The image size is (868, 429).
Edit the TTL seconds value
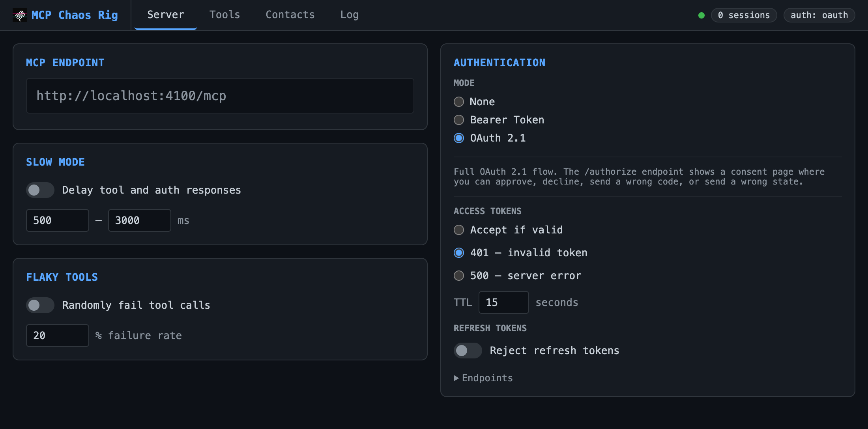click(503, 302)
